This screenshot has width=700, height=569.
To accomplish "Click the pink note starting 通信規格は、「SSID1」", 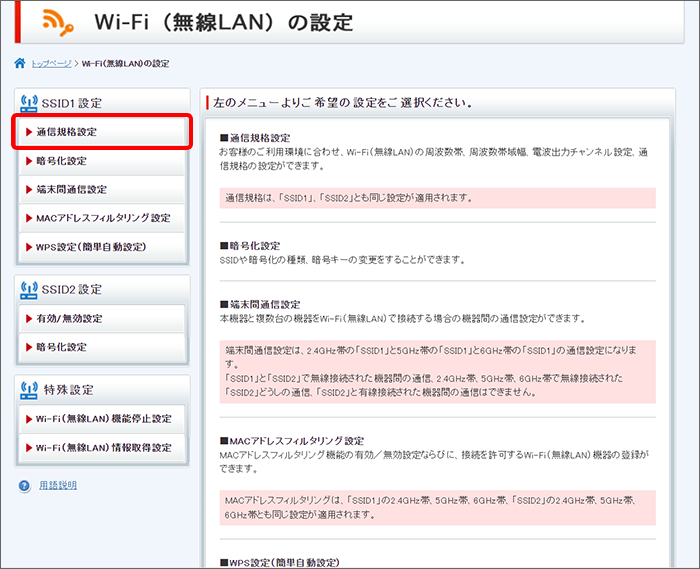I will 438,198.
